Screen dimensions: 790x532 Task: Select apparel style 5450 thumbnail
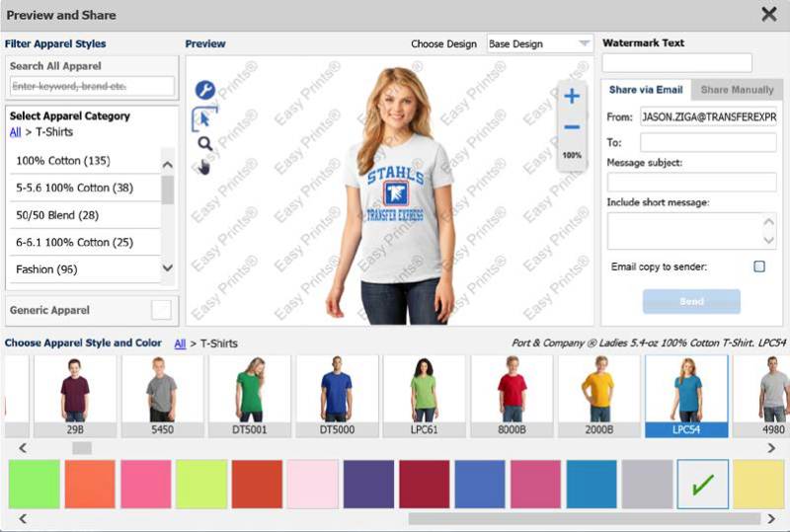[x=162, y=396]
